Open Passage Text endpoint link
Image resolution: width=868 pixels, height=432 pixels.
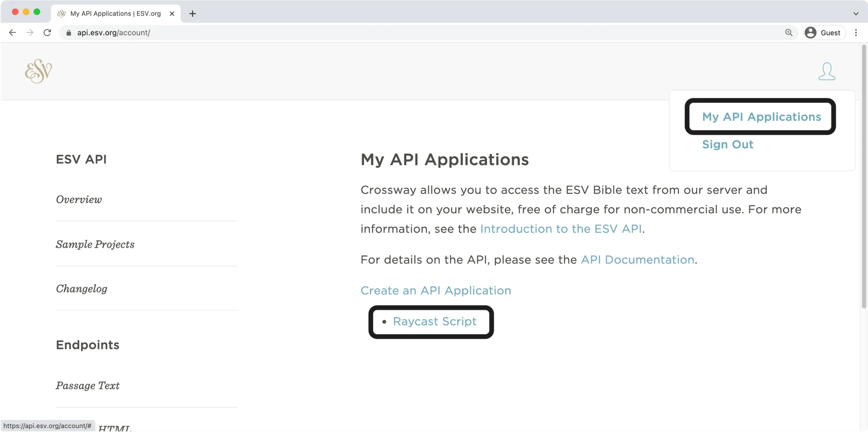tap(88, 385)
